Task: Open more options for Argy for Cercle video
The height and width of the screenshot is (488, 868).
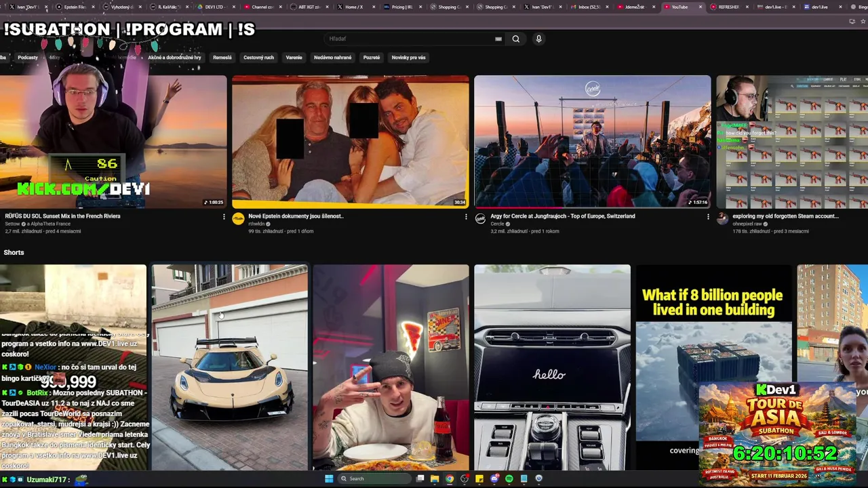Action: pos(708,217)
